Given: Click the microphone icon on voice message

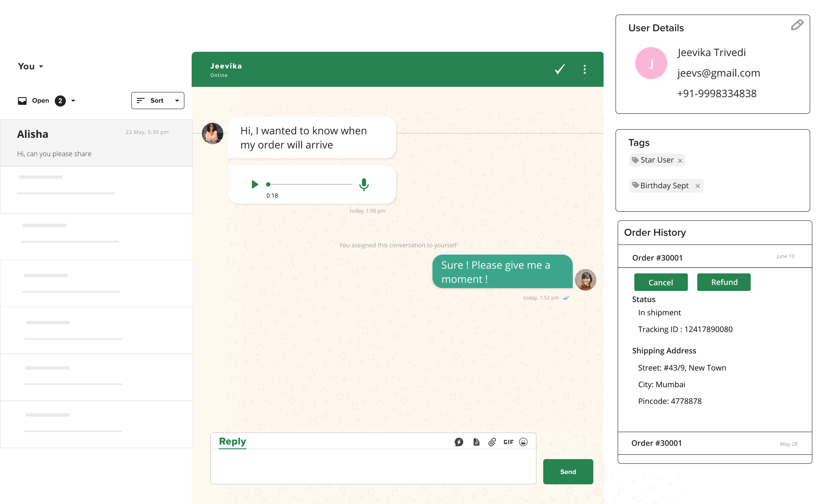Looking at the screenshot, I should click(x=364, y=184).
